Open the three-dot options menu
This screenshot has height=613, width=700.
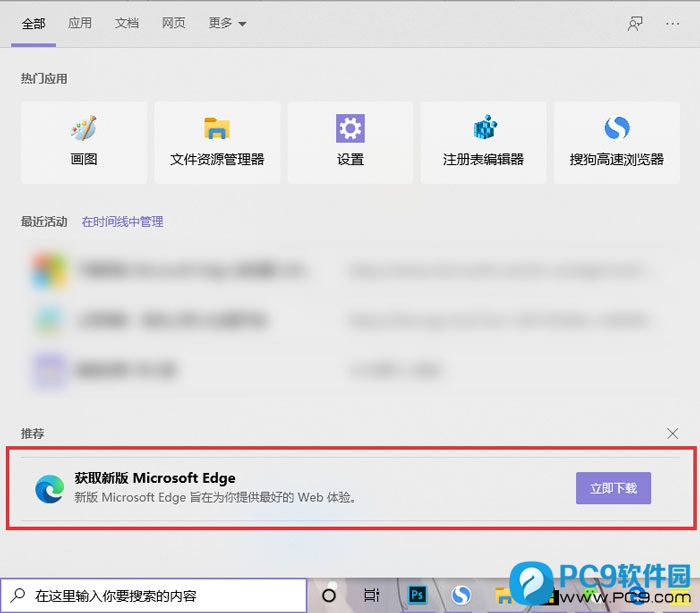point(672,24)
